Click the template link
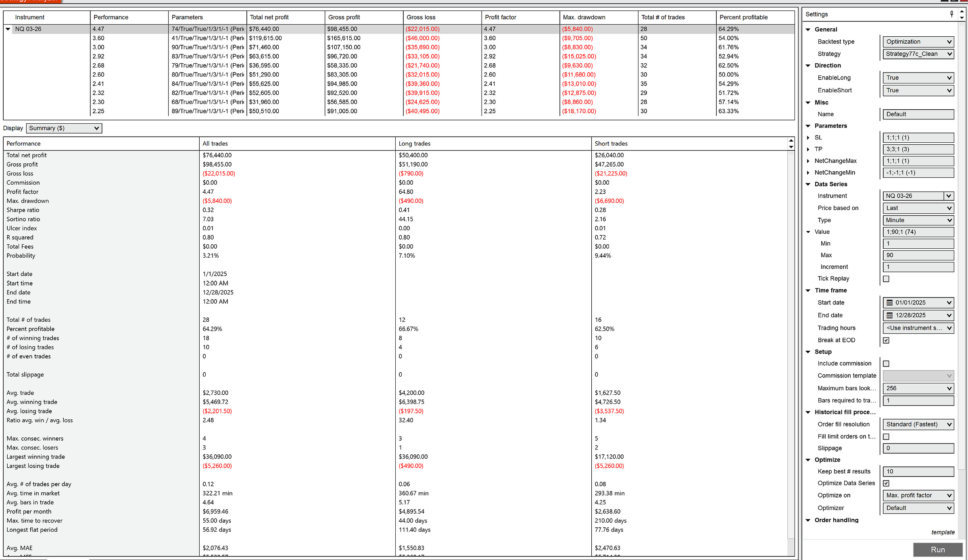The image size is (968, 560). 943,533
